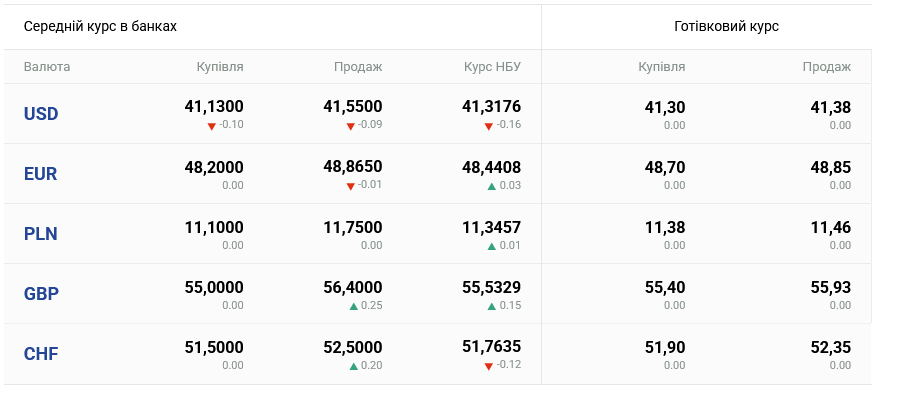Click the green up arrow under PLN Курс НБУ

point(491,246)
